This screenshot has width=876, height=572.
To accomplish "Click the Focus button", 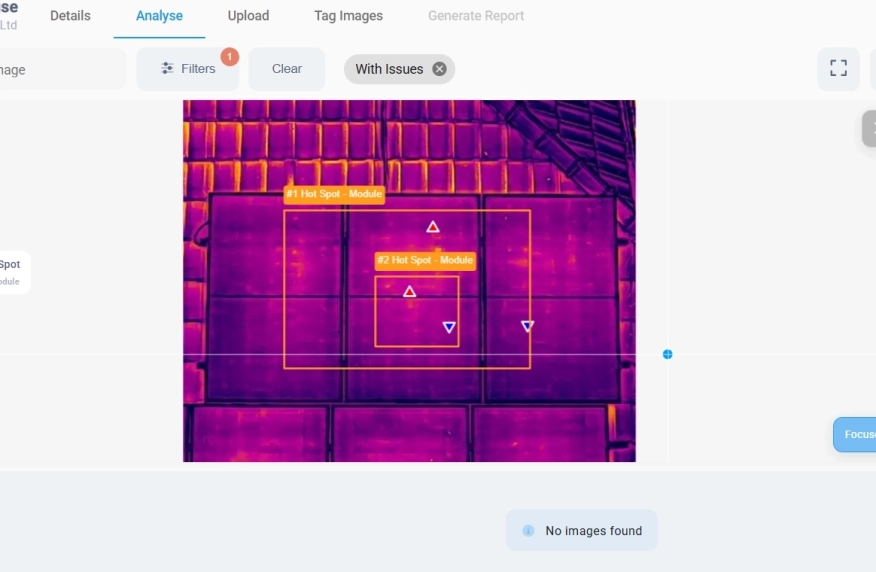I will click(x=855, y=435).
